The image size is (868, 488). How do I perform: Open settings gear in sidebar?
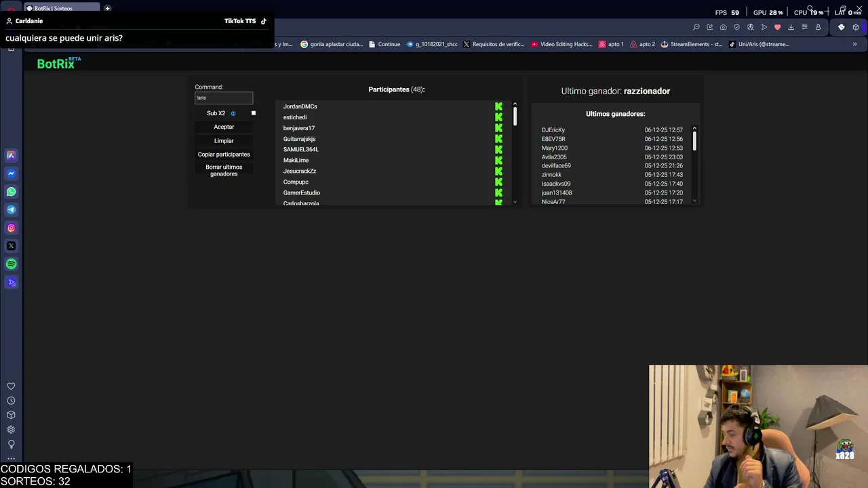(11, 430)
